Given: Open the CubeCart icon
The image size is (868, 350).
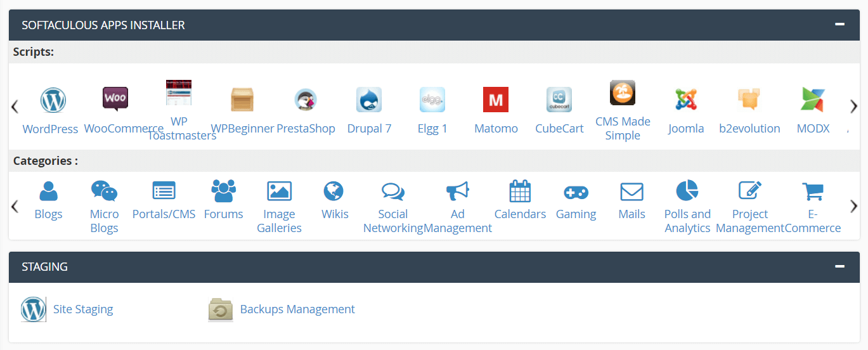Looking at the screenshot, I should pyautogui.click(x=559, y=100).
